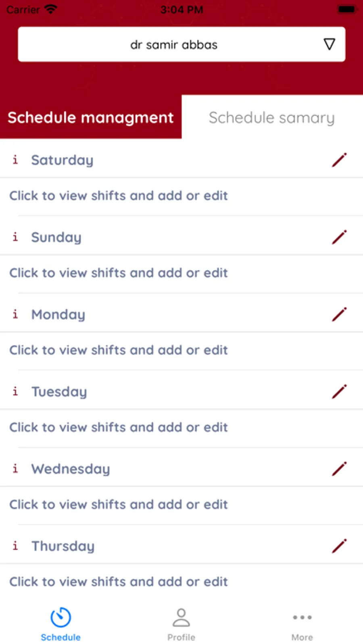This screenshot has height=644, width=363.
Task: Switch to the Schedule samary tab
Action: click(272, 117)
